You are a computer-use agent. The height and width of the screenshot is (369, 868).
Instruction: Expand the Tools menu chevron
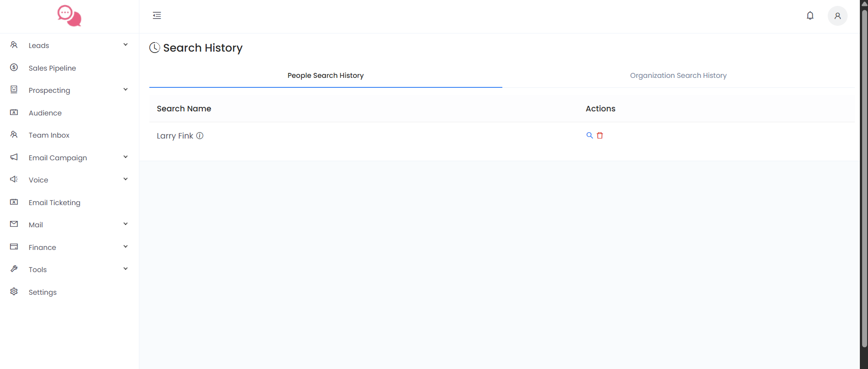pos(125,269)
